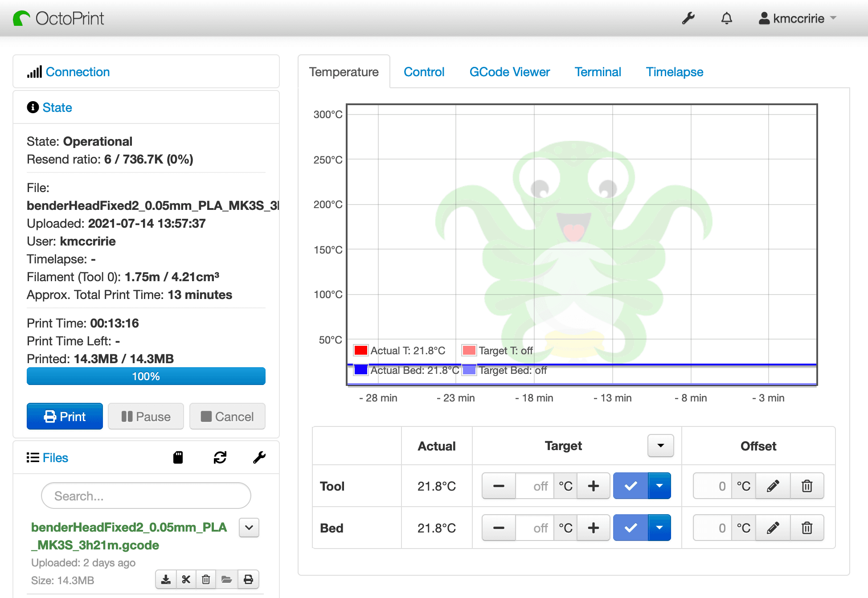Screen dimensions: 868x598
Task: Clear the Bed offset with trash icon
Action: click(807, 528)
